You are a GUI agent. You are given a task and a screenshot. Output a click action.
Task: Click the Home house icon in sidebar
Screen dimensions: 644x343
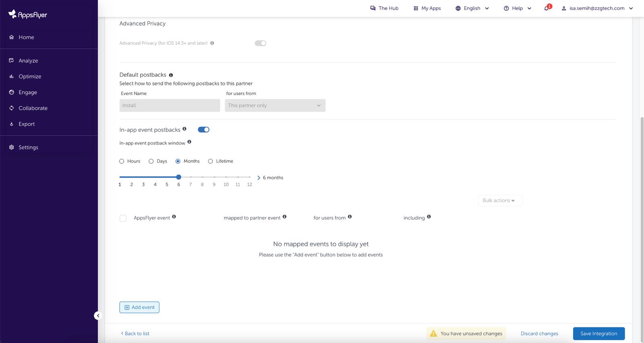tap(12, 37)
